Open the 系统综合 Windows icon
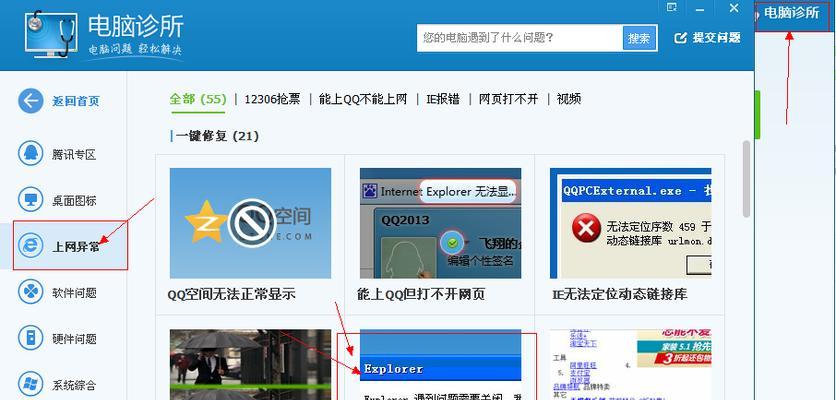This screenshot has width=836, height=400. tap(31, 383)
